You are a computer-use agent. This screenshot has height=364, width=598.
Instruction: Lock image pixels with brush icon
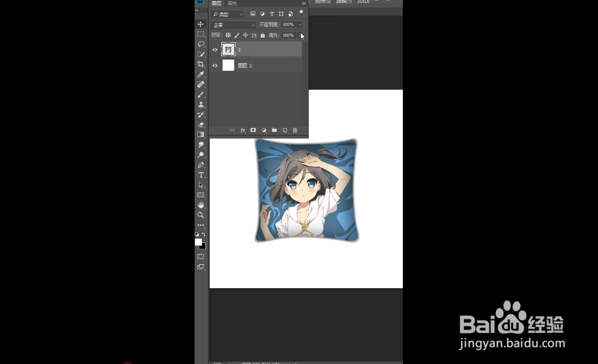tap(237, 35)
